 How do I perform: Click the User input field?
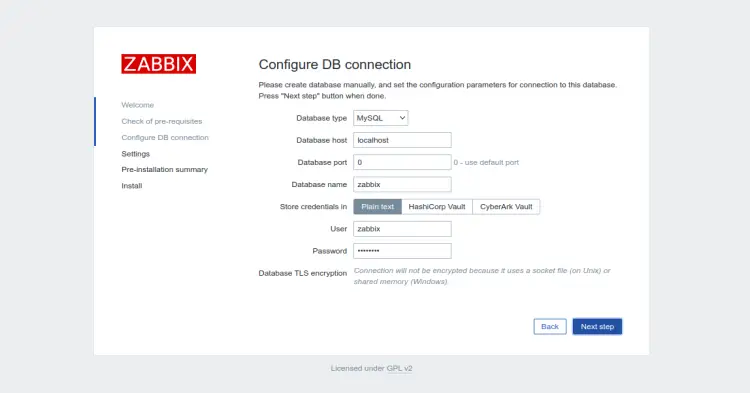(402, 229)
